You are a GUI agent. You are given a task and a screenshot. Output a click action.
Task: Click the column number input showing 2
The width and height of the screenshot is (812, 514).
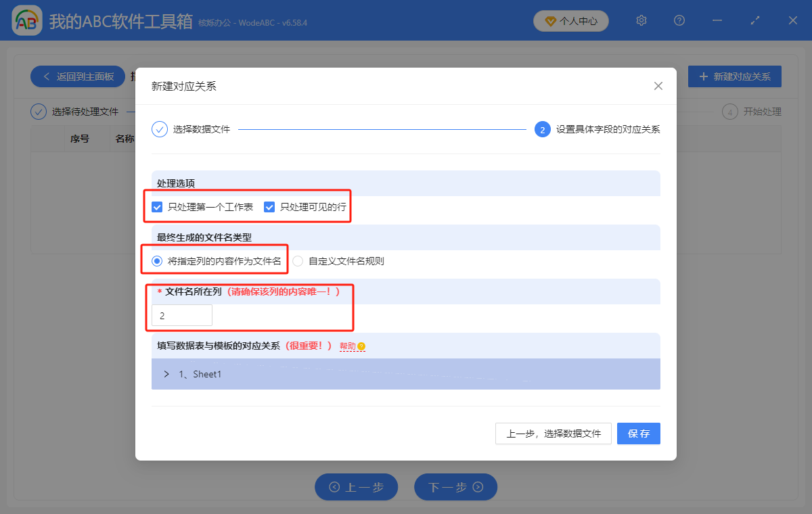[x=181, y=314]
